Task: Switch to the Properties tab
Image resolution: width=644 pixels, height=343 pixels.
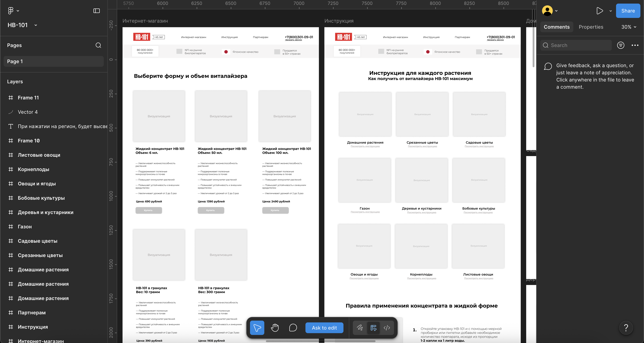Action: (x=591, y=27)
